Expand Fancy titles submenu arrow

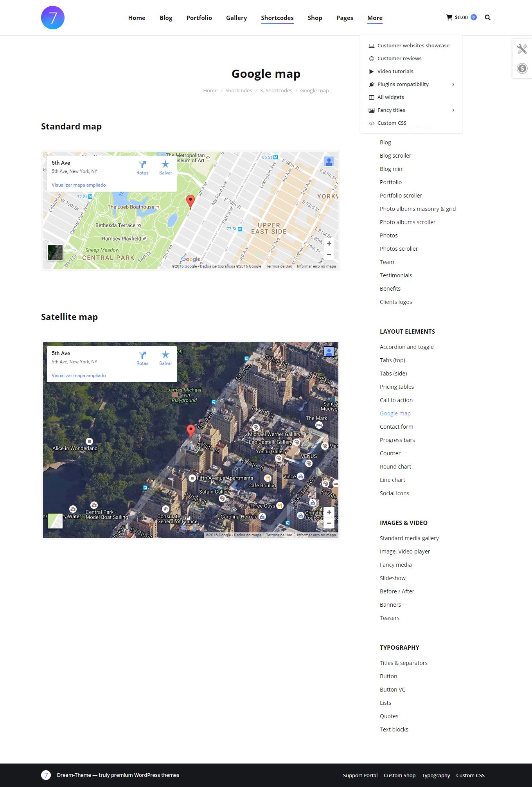click(453, 110)
